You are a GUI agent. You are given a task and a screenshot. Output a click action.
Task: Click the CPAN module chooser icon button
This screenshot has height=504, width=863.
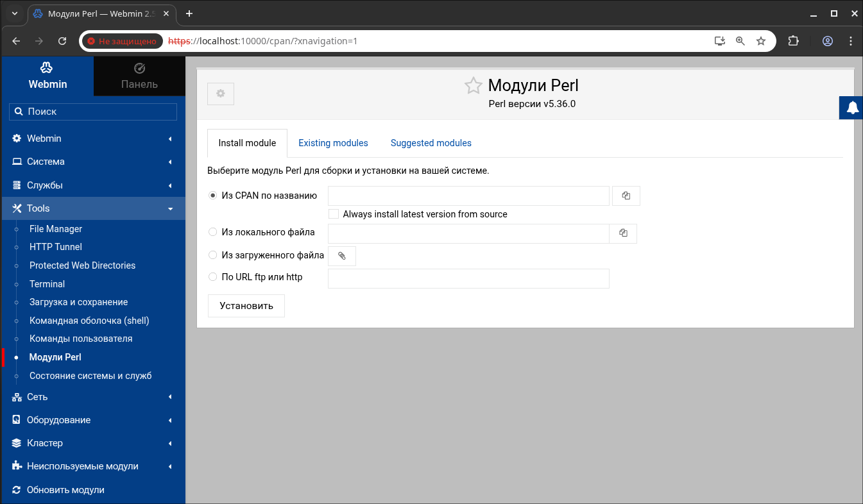[x=626, y=196]
